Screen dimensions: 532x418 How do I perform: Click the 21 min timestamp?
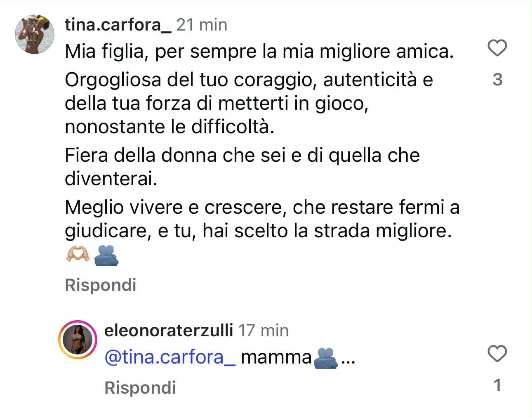202,25
